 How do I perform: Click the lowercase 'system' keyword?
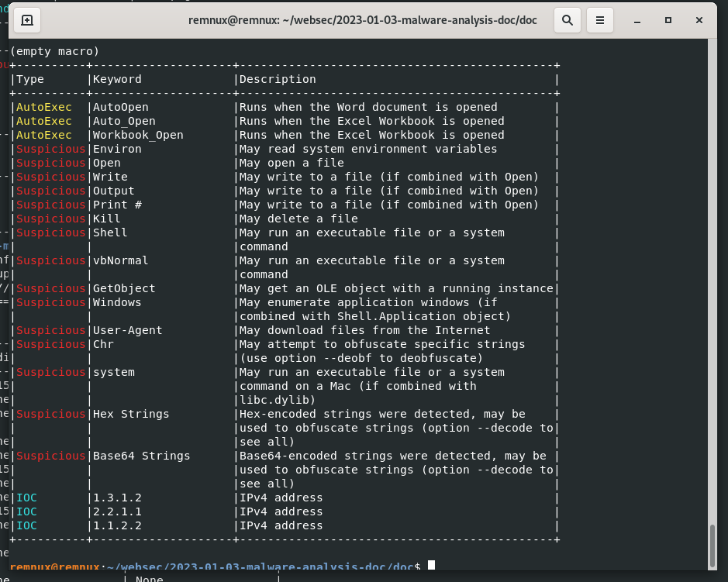coord(114,372)
